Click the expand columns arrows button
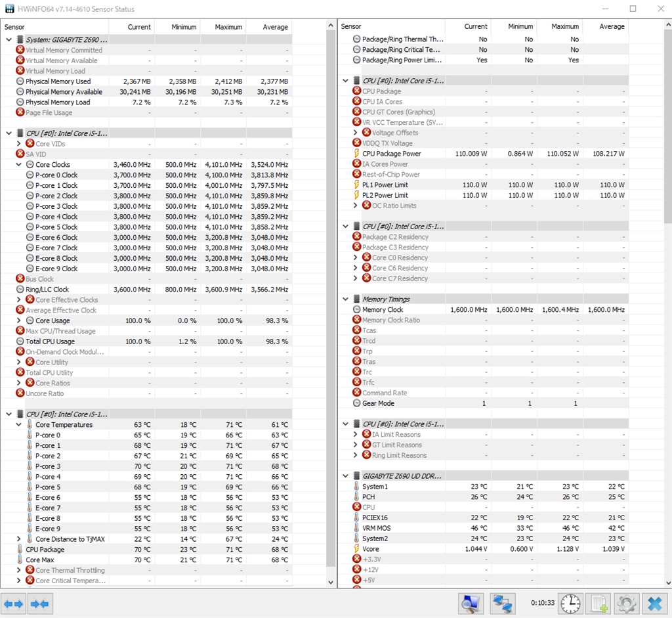 (x=14, y=604)
